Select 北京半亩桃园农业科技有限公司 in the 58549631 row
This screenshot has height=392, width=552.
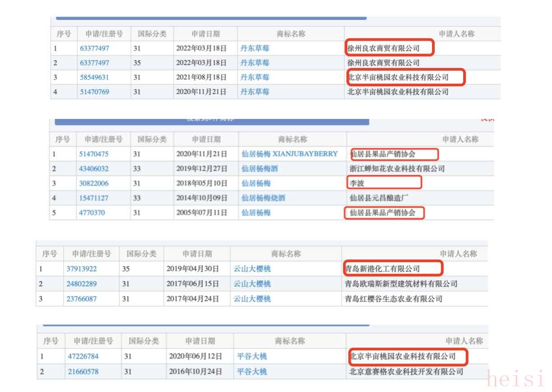398,77
